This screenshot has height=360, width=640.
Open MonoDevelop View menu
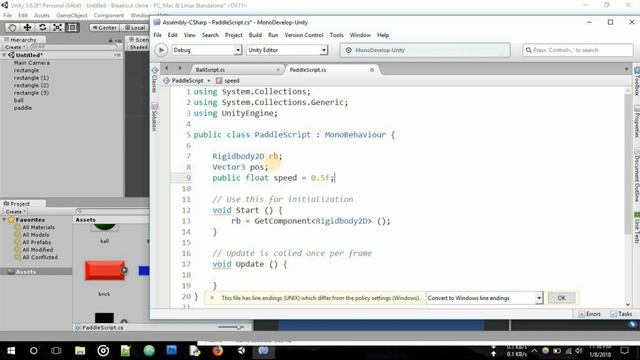tap(189, 35)
